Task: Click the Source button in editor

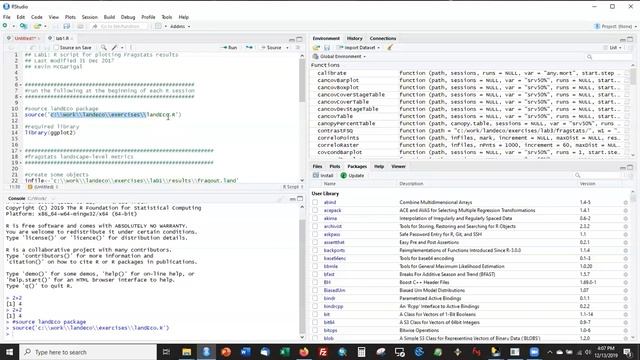Action: [272, 47]
